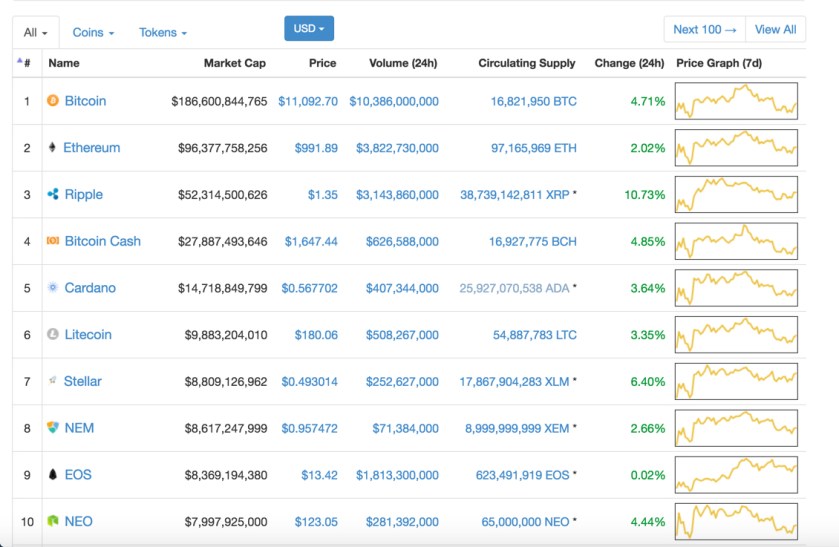Click the sort arrow beside # column
The height and width of the screenshot is (547, 839).
[x=20, y=61]
